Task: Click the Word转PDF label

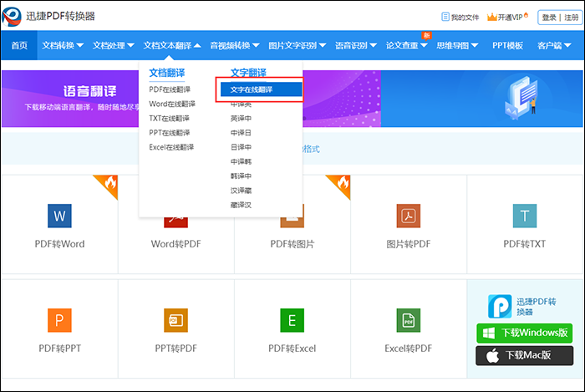Action: click(175, 244)
